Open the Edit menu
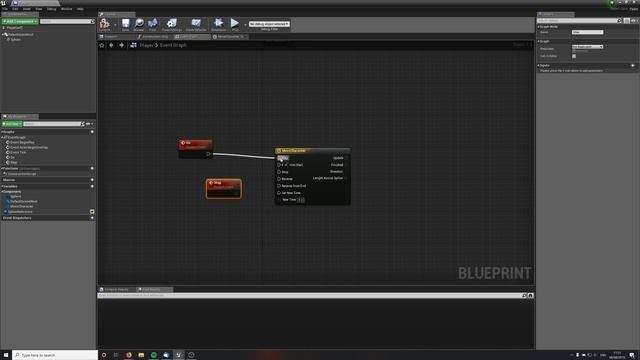The image size is (640, 360). [x=15, y=9]
